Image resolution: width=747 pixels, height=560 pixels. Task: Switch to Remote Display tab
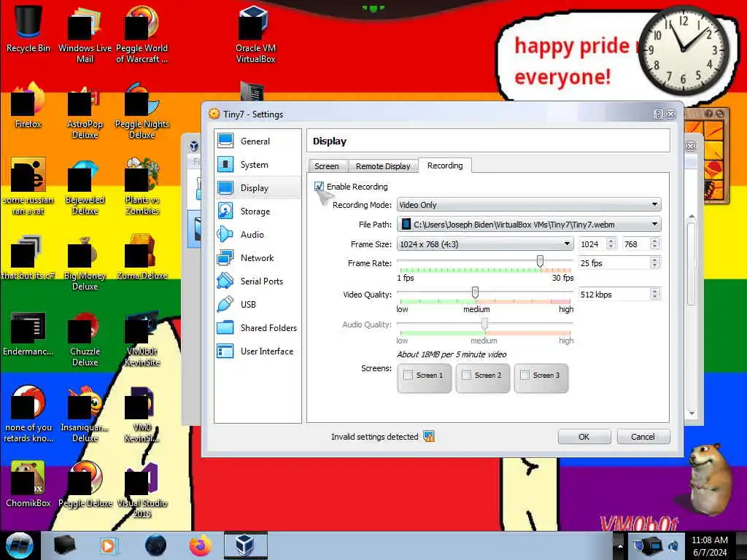(383, 166)
